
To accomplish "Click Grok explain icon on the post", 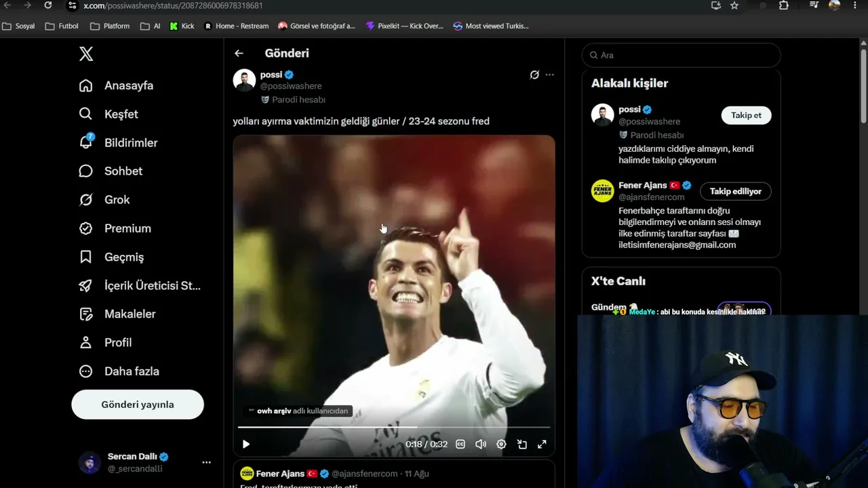I will pos(534,75).
